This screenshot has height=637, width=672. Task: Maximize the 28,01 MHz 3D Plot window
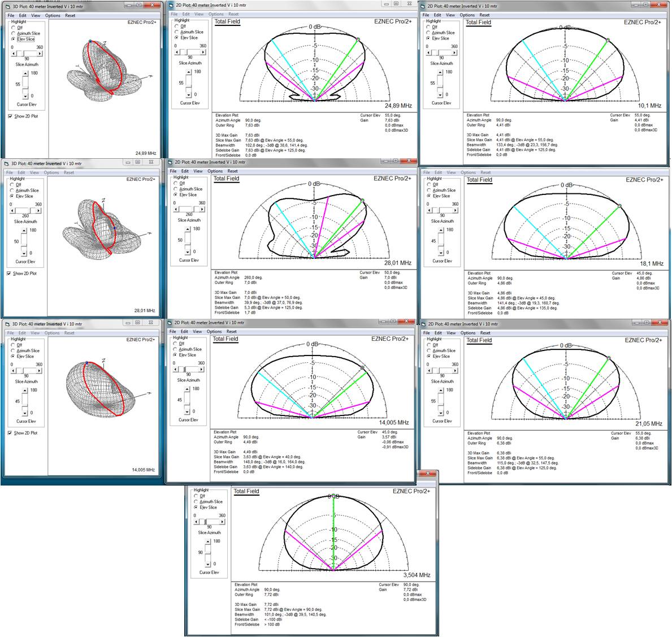click(x=138, y=163)
